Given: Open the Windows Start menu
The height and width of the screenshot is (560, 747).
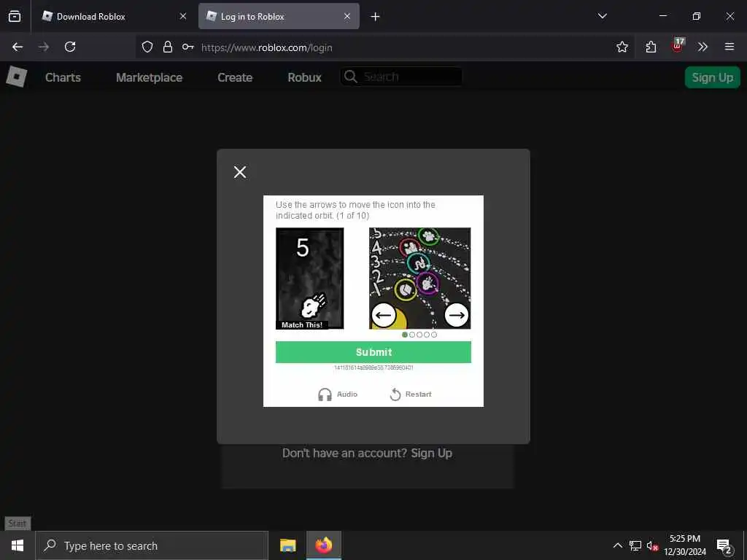Looking at the screenshot, I should [18, 545].
